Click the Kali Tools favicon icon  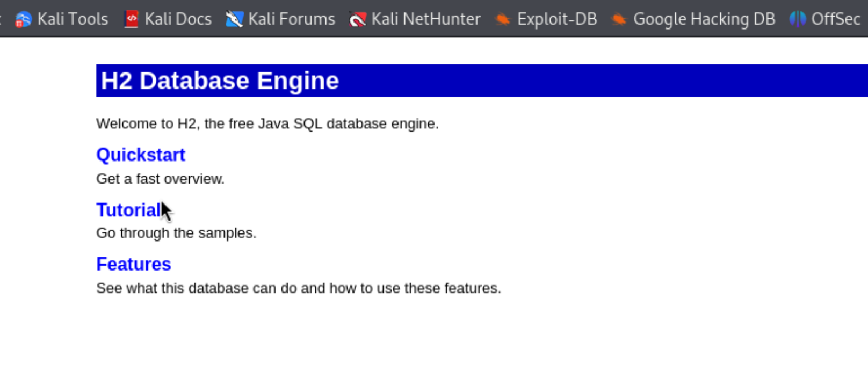[23, 20]
